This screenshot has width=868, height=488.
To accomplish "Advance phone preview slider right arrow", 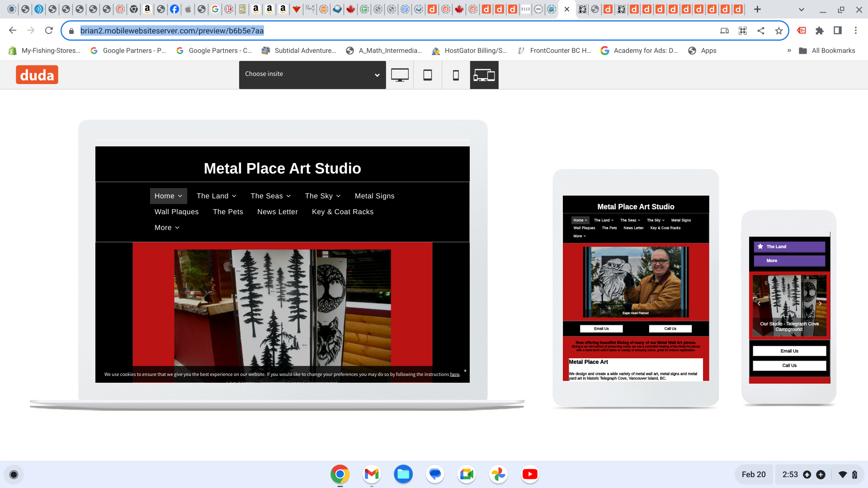I will point(820,304).
